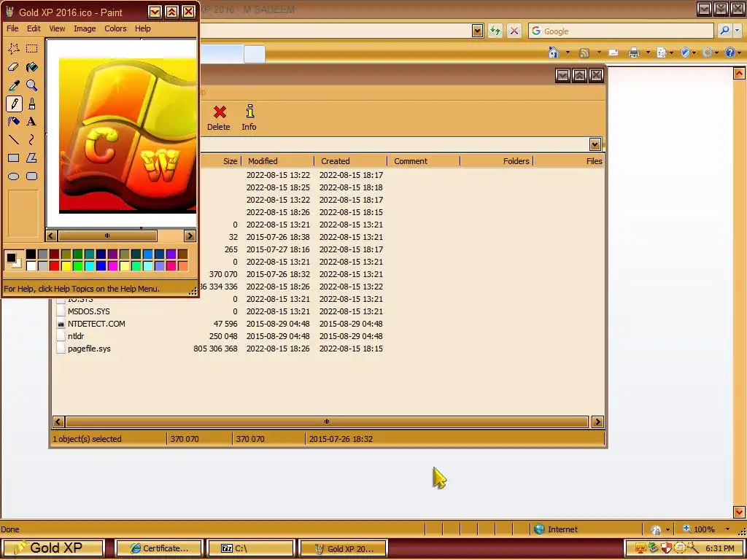The image size is (747, 560).
Task: Choose the Brush tool in Paint
Action: coord(32,104)
